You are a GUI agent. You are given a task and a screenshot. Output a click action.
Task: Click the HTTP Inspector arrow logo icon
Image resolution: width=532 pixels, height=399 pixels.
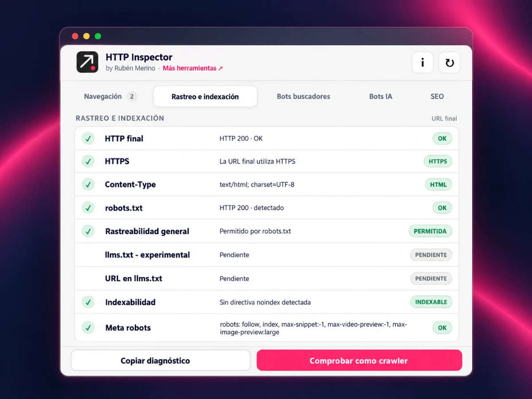point(87,62)
